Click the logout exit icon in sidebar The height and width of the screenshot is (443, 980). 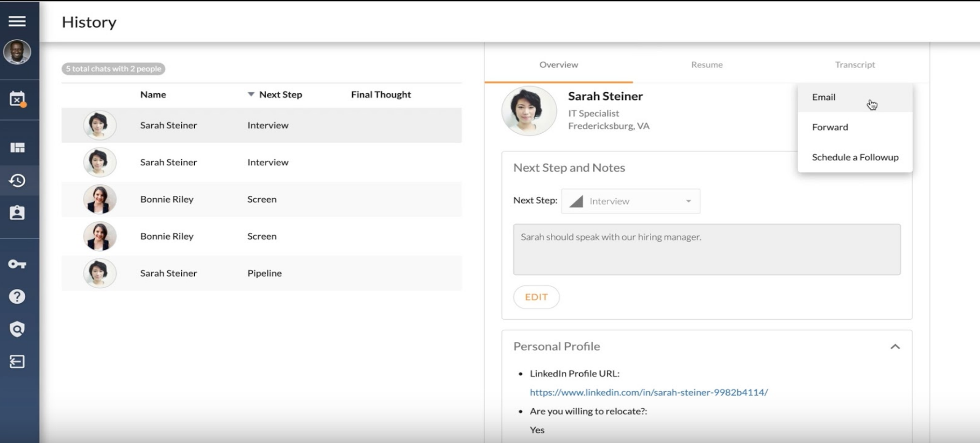17,362
